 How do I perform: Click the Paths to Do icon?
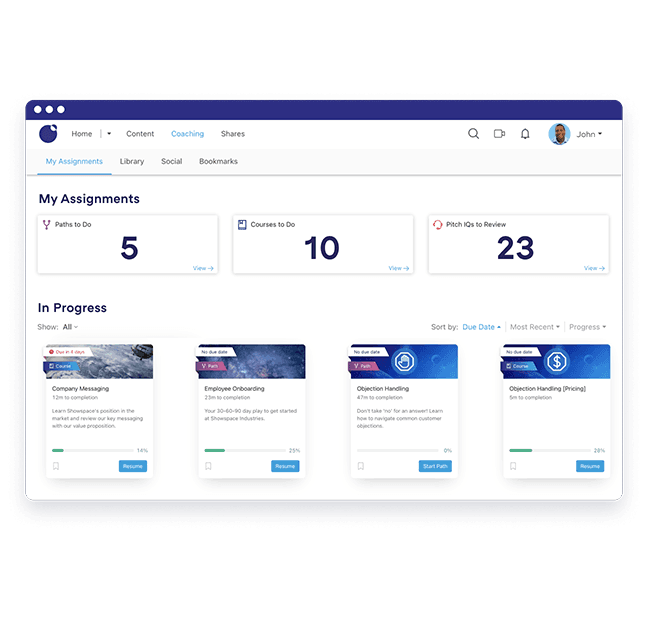[x=46, y=225]
